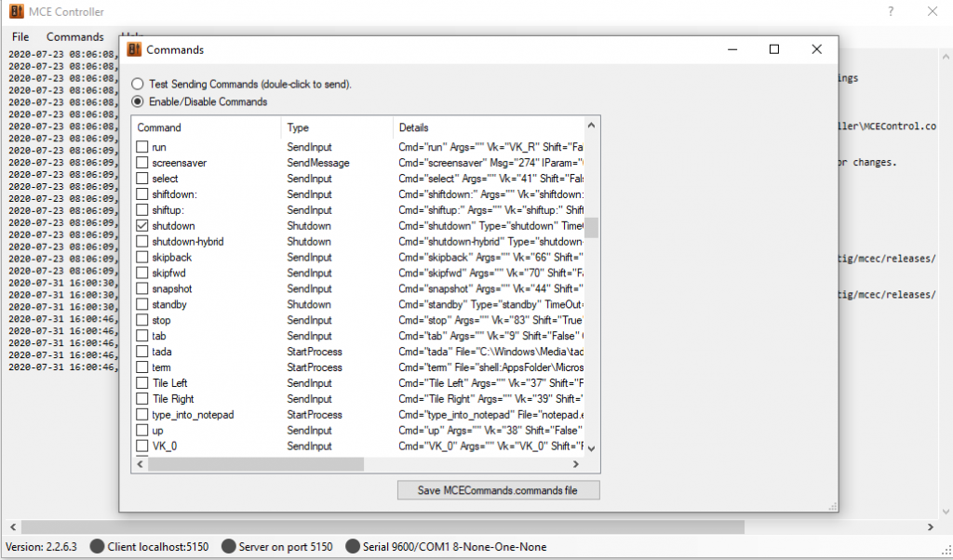Click the command list horizontal scrollbar
Viewport: 953px width, 560px height.
[x=256, y=464]
